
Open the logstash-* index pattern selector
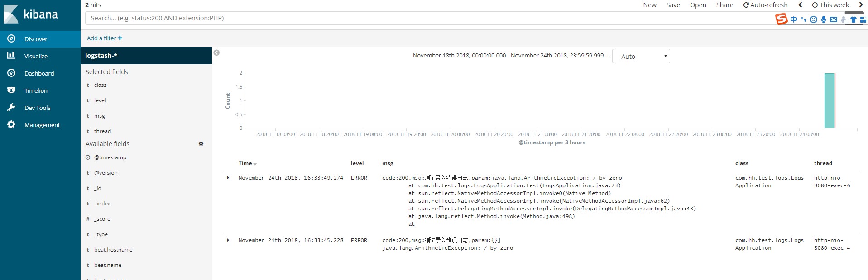pos(146,56)
